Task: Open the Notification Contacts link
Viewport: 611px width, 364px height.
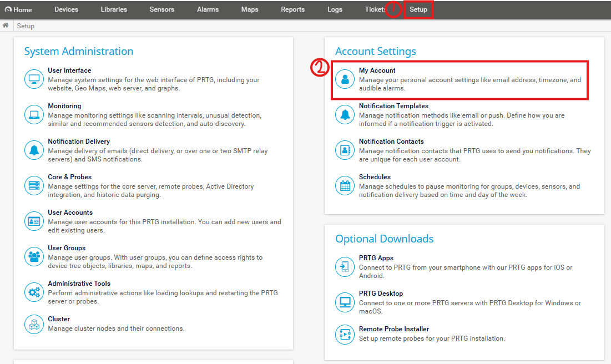Action: (x=391, y=141)
